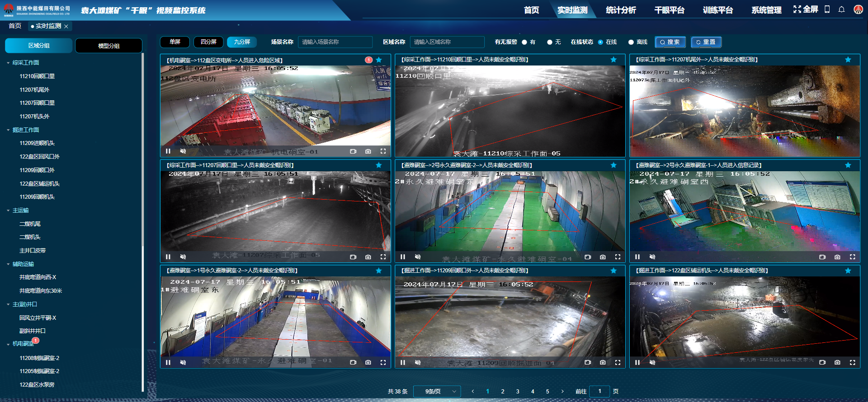Start recording the 11207回顺口里 camera feed

pos(353,257)
